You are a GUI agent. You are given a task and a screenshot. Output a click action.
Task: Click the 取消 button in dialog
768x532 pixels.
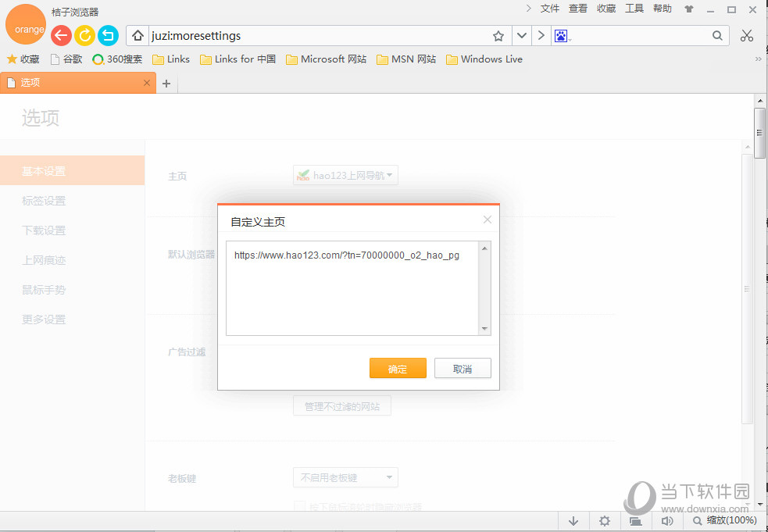point(463,369)
